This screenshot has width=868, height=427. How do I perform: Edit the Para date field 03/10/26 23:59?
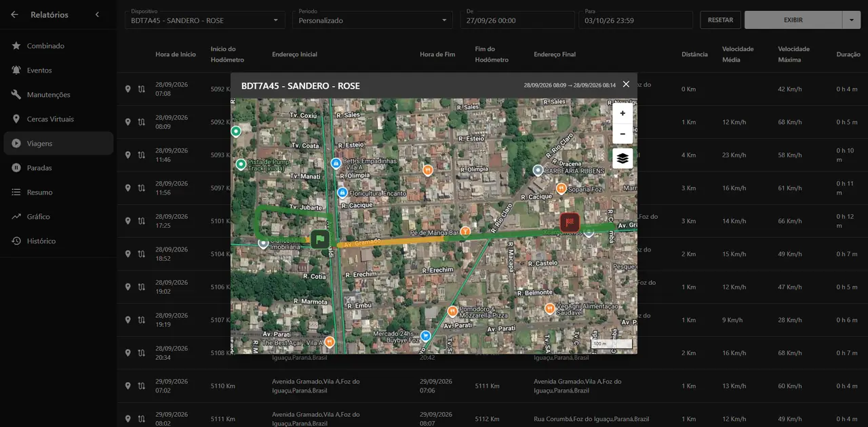(x=636, y=20)
